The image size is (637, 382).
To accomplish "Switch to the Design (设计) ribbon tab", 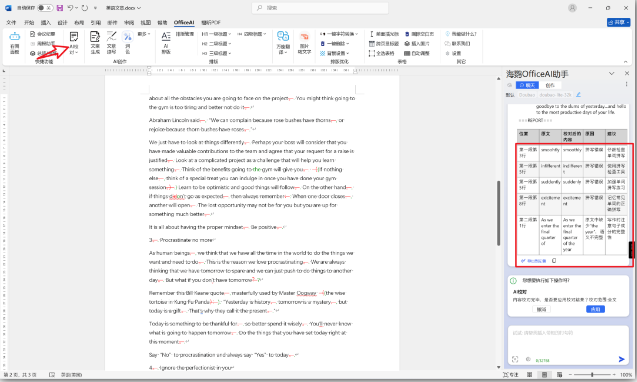I will coord(63,22).
